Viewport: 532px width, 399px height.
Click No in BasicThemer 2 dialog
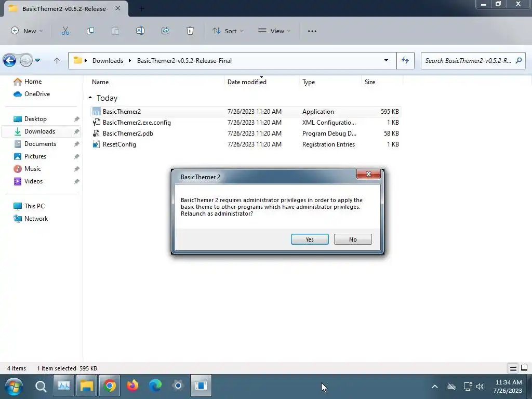click(x=353, y=239)
